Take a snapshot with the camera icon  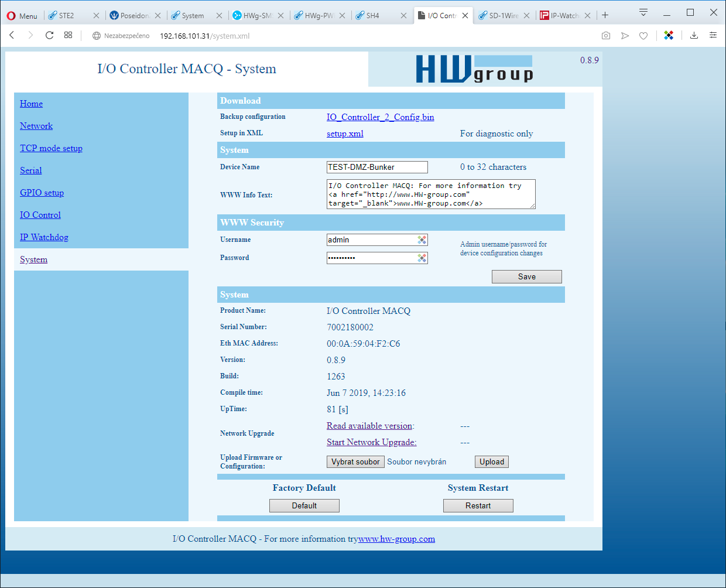pos(606,36)
